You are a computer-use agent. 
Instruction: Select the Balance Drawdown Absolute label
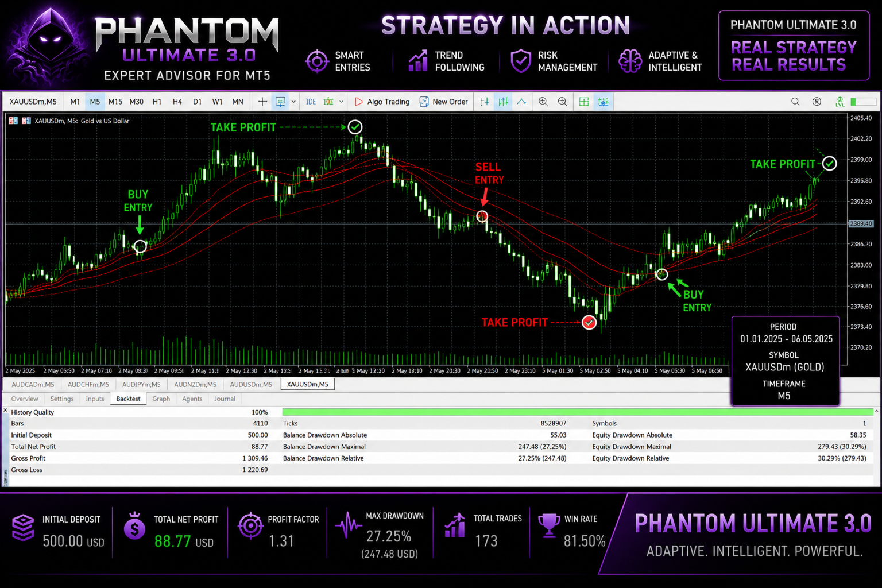click(x=325, y=435)
